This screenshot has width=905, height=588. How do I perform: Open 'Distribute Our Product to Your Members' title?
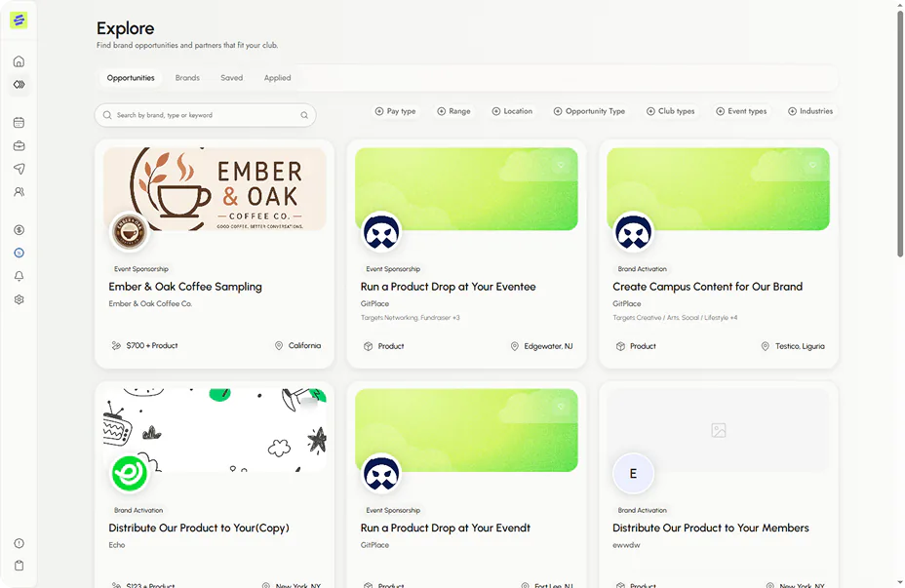(x=711, y=528)
